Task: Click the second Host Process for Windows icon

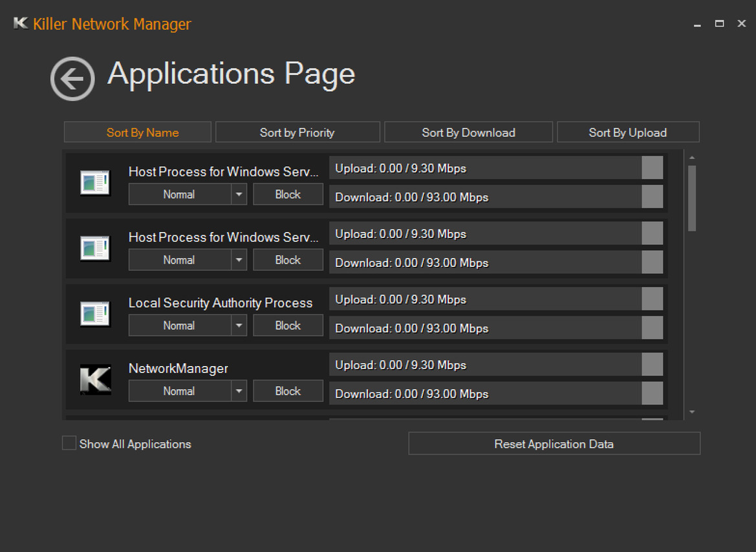Action: click(x=96, y=248)
